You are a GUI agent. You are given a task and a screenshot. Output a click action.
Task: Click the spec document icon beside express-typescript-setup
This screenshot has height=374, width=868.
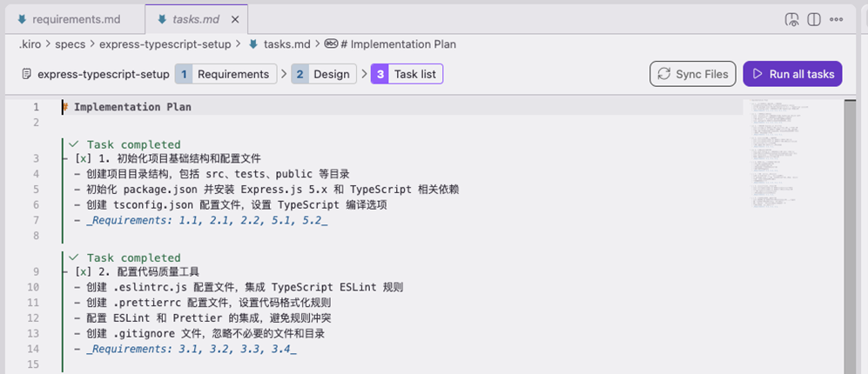click(x=27, y=74)
